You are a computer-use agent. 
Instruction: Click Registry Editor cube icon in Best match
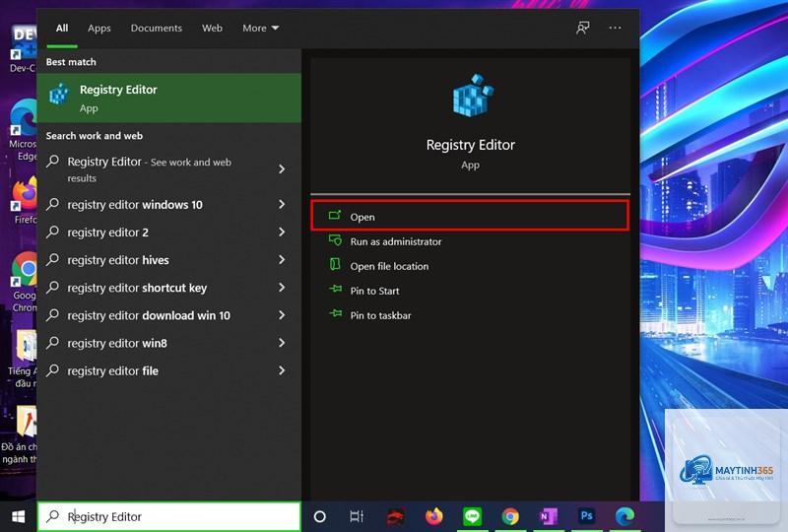pyautogui.click(x=59, y=94)
